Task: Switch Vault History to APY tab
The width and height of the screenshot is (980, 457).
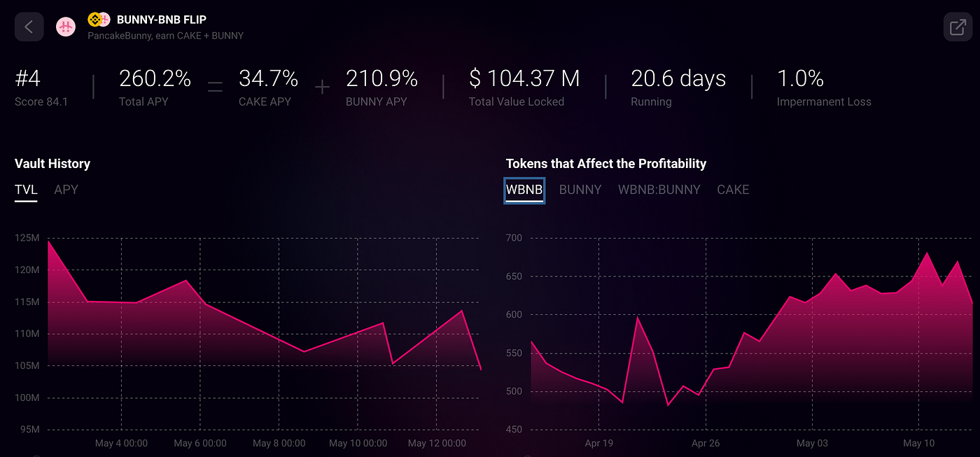Action: (66, 190)
